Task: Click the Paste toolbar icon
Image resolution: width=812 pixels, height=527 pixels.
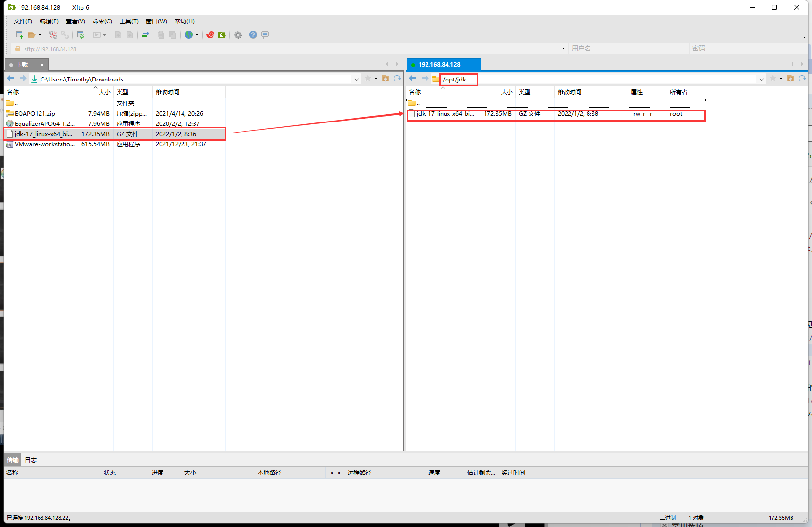Action: (x=172, y=35)
